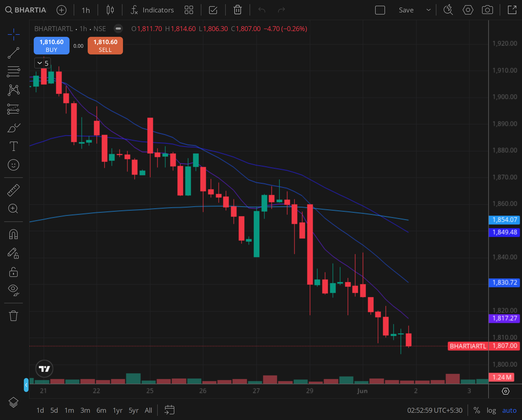
Task: Expand the Save options dropdown arrow
Action: click(429, 10)
